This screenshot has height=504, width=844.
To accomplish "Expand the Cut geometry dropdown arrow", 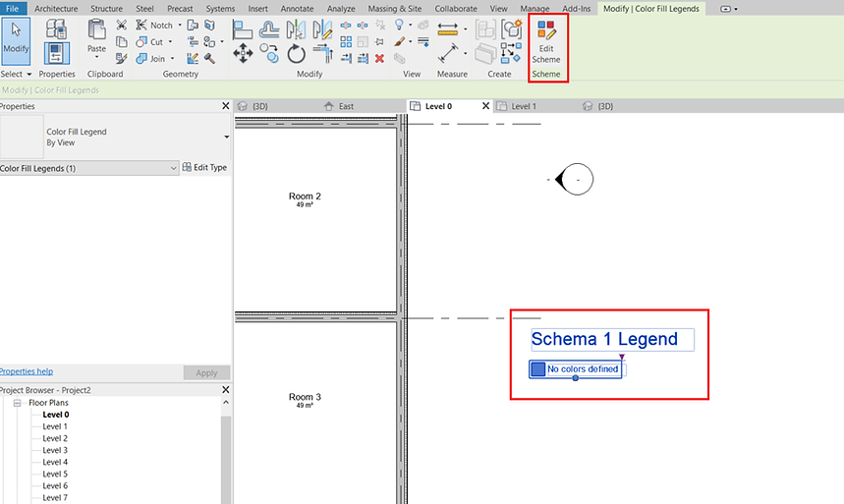I will click(x=170, y=41).
